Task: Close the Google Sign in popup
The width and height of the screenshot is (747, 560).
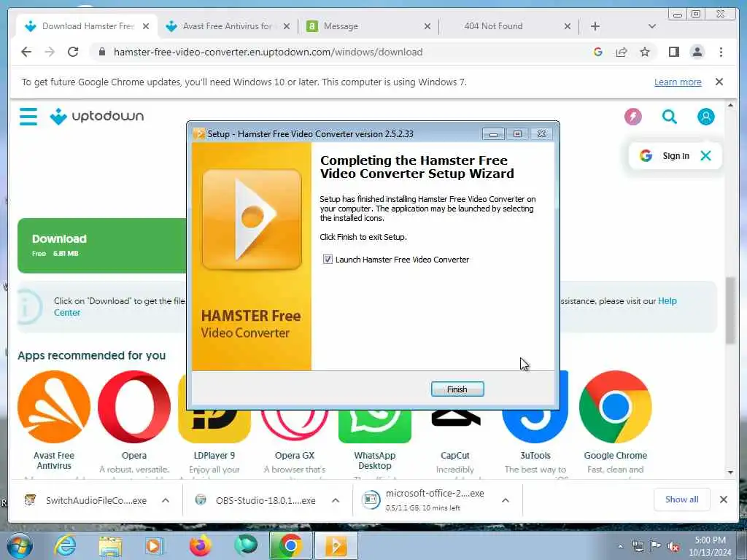Action: [x=705, y=156]
